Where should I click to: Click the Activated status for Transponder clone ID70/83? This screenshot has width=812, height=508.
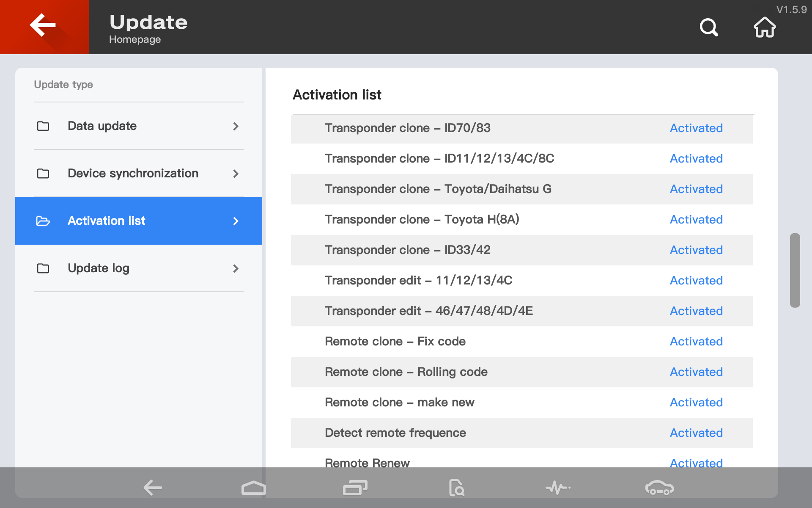coord(696,127)
